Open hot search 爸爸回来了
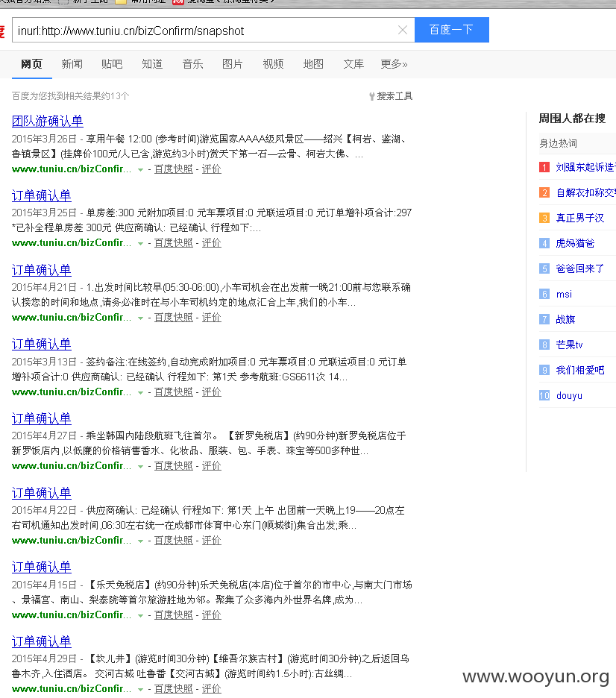 (x=580, y=269)
